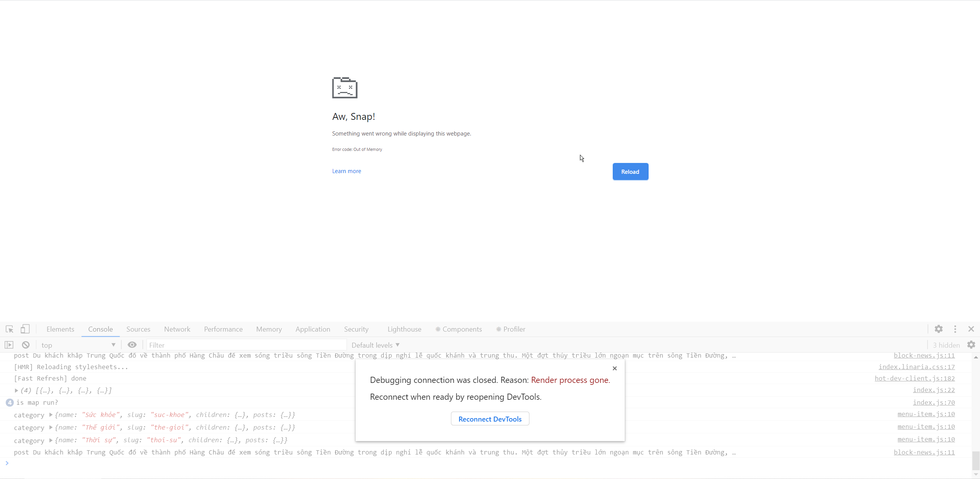980x479 pixels.
Task: Open the Default levels dropdown
Action: coord(376,345)
